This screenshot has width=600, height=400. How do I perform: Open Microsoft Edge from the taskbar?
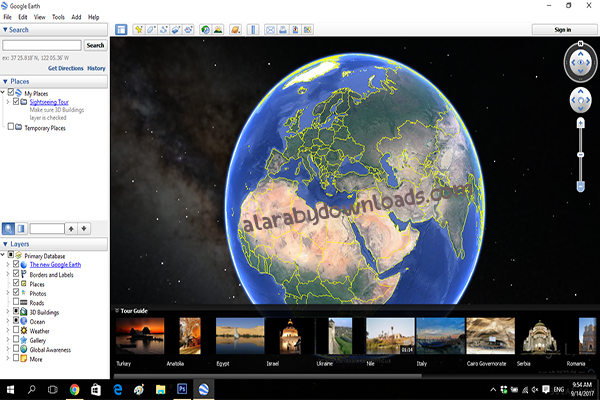point(117,390)
